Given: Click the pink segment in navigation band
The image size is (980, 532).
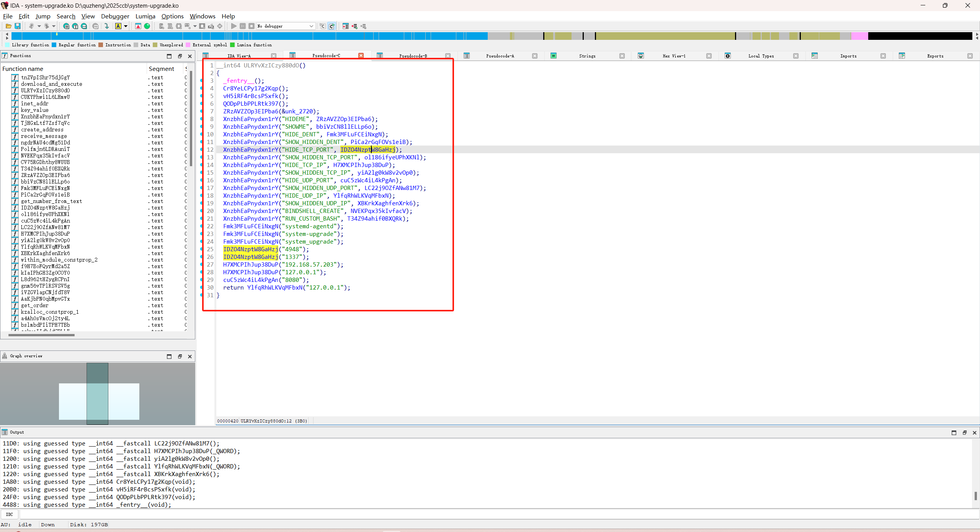Looking at the screenshot, I should coord(859,36).
